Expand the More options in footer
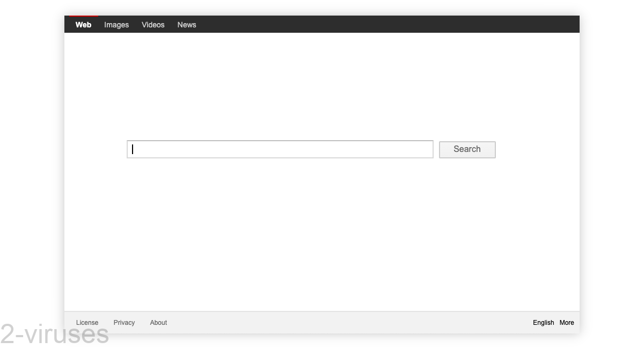Viewport: 644px width, 349px height. 567,323
